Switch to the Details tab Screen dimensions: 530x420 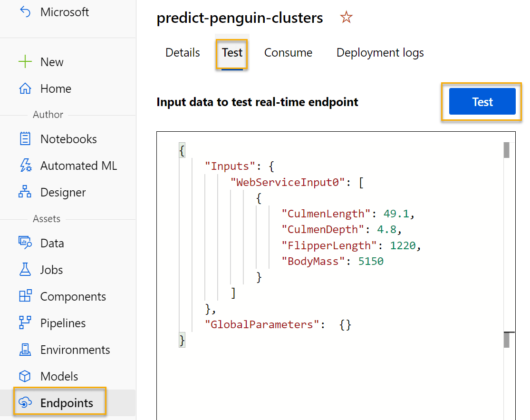pos(183,52)
